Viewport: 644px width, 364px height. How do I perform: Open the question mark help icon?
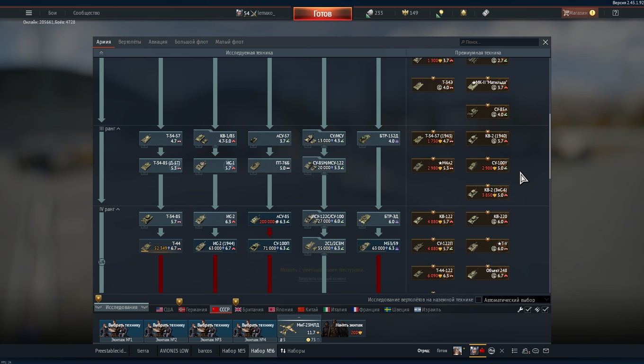pyautogui.click(x=615, y=13)
